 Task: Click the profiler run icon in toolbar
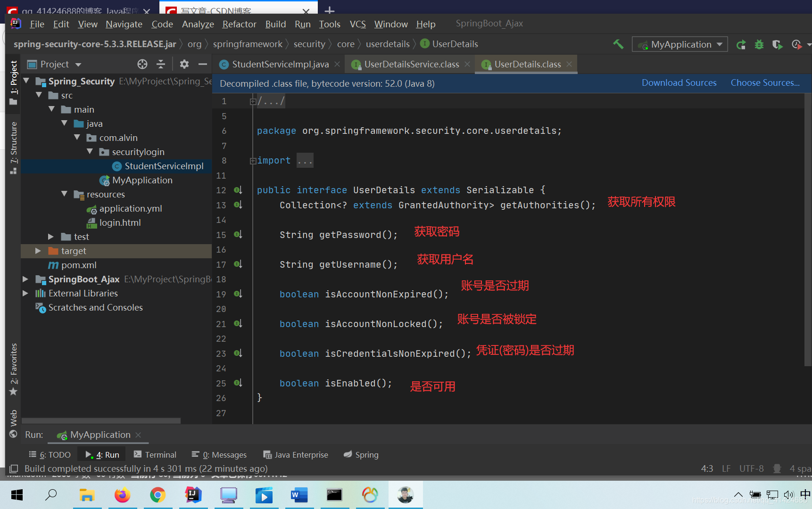(x=796, y=45)
